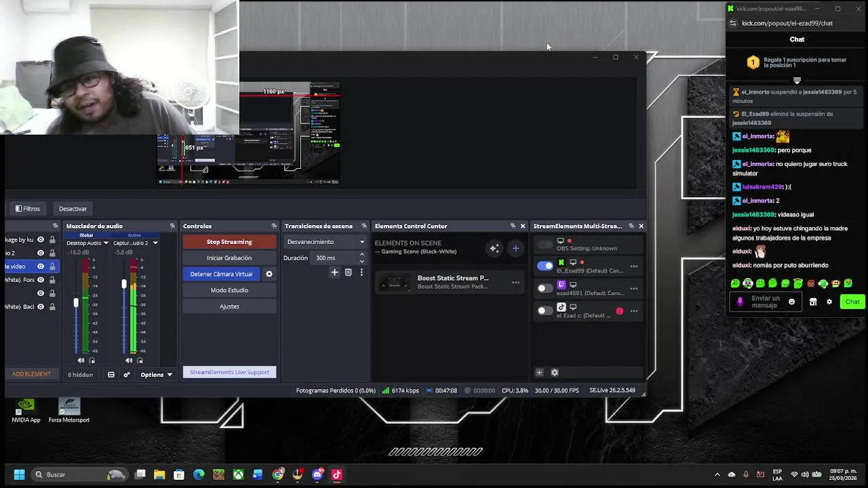Enable the TikTok el Ezad stream toggle

click(x=545, y=311)
